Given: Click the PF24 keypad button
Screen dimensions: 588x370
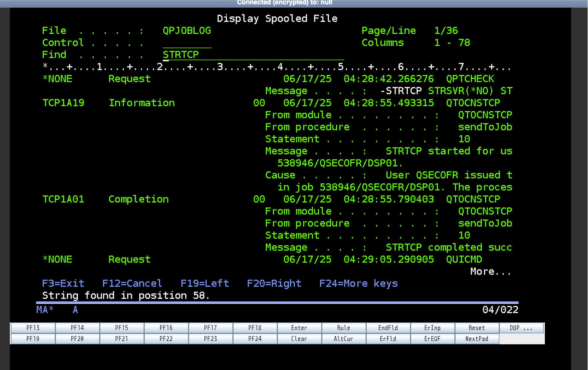Looking at the screenshot, I should 255,339.
